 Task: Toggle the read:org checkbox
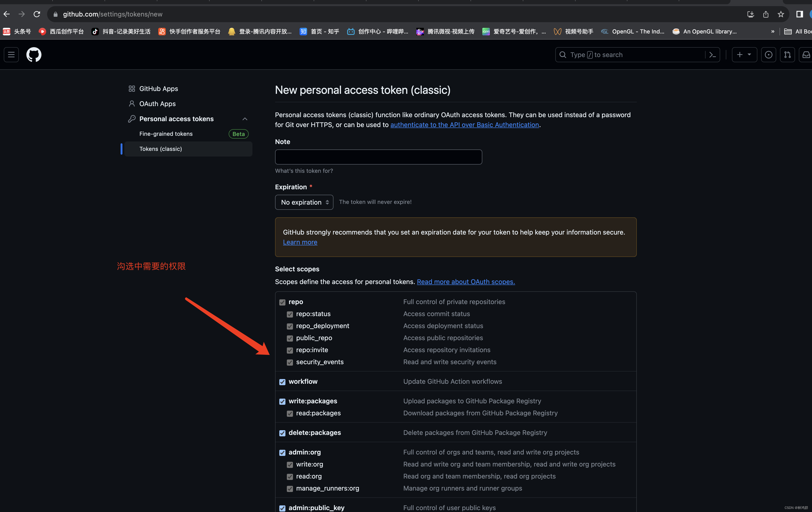[290, 477]
